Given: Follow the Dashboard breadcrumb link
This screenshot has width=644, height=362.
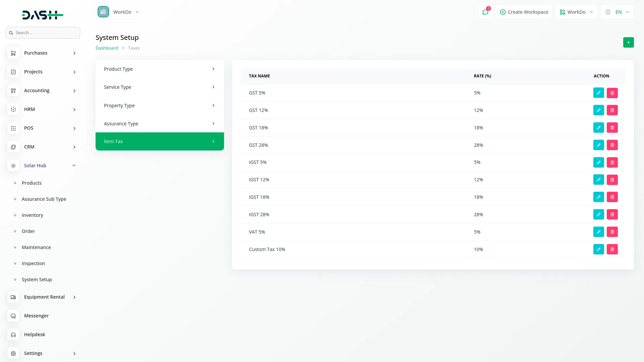Looking at the screenshot, I should click(107, 48).
